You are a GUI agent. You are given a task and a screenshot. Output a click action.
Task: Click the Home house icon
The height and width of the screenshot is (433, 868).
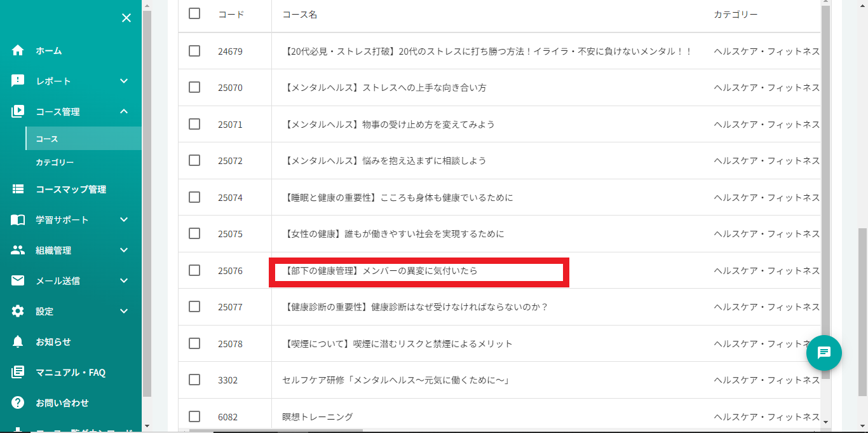pyautogui.click(x=18, y=50)
